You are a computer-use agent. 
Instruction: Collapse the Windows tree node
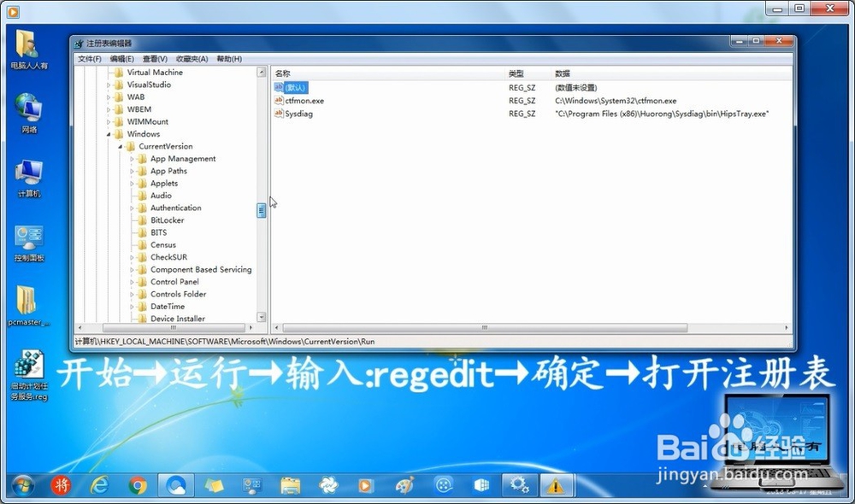coord(108,134)
